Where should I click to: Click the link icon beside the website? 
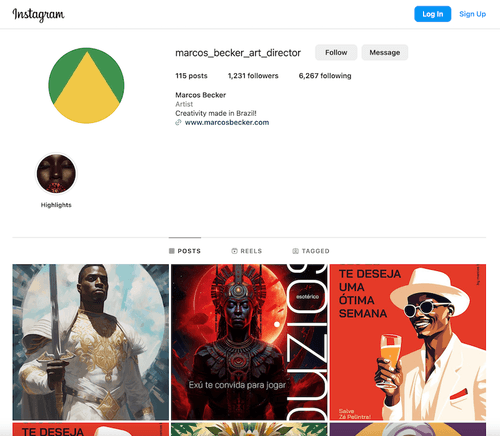178,122
